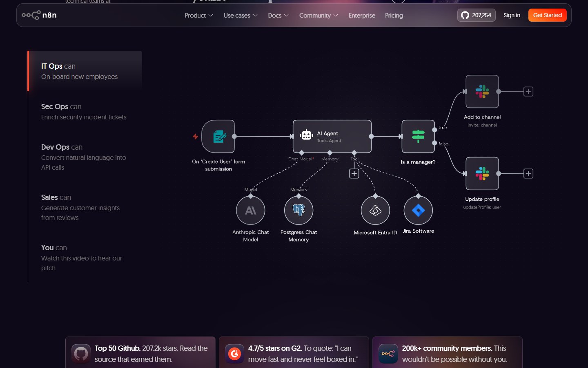The image size is (588, 368).
Task: Open the 200k+ community members card
Action: click(x=448, y=352)
